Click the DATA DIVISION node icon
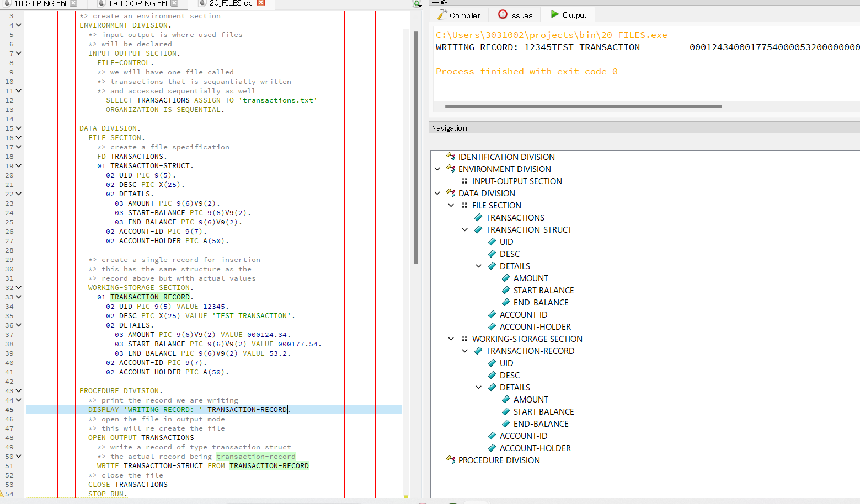Screen dimensions: 860x504 coord(451,193)
